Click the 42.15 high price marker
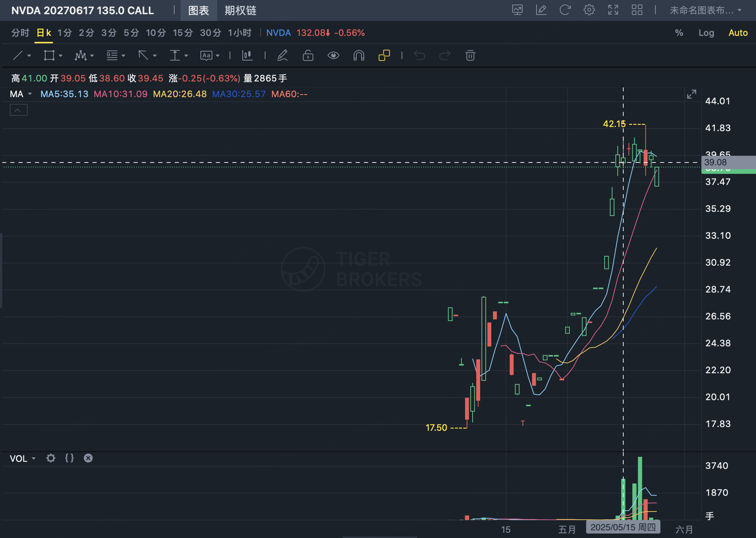This screenshot has height=538, width=756. click(x=614, y=124)
